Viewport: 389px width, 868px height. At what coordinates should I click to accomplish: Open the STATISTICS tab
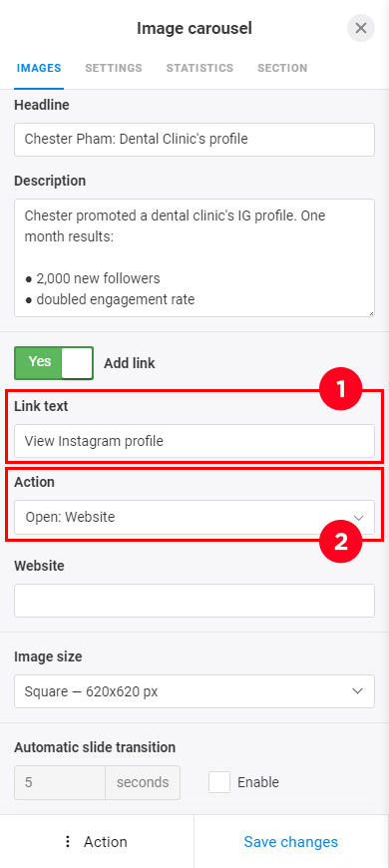point(199,68)
